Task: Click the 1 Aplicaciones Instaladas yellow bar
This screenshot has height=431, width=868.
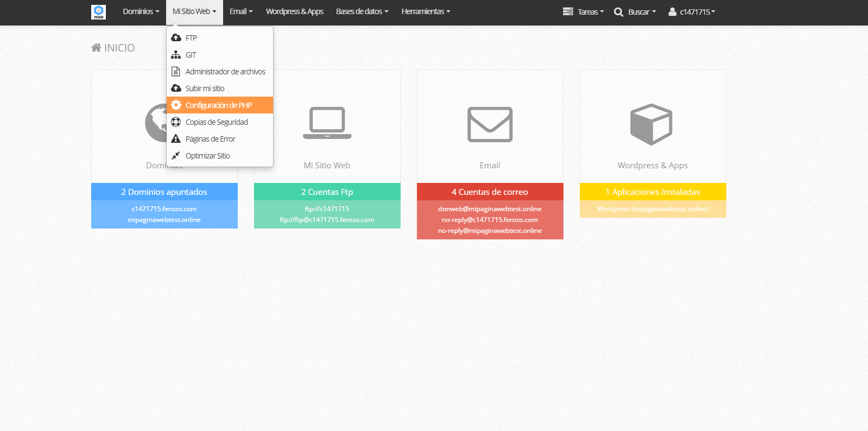Action: [652, 192]
